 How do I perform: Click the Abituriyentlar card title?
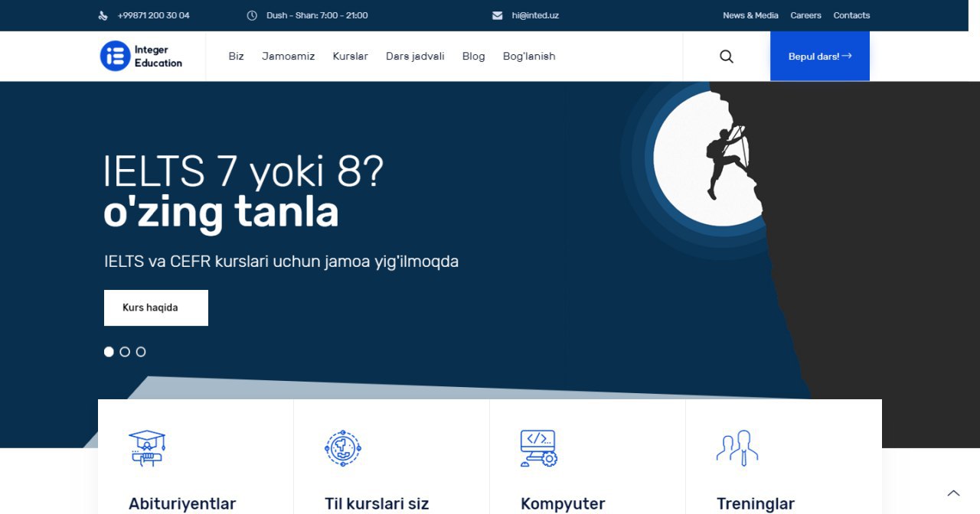(x=182, y=504)
